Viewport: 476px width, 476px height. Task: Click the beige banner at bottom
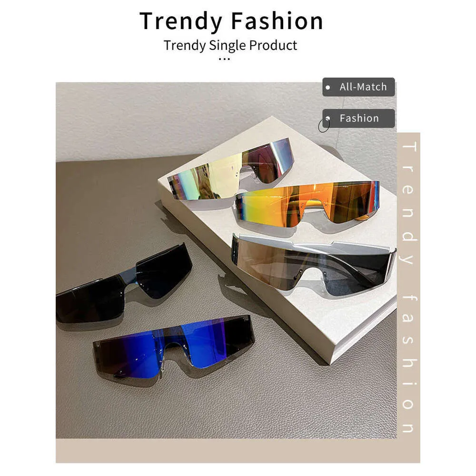pos(238,450)
